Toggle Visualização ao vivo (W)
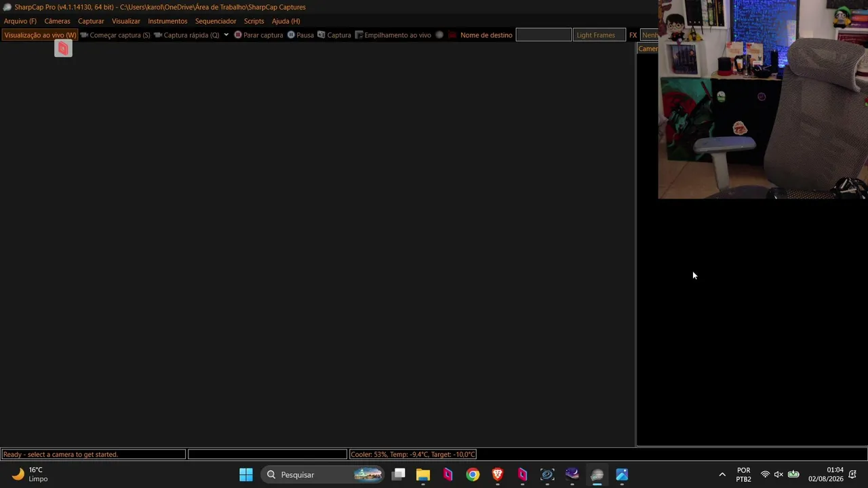Viewport: 868px width, 488px height. pyautogui.click(x=40, y=35)
